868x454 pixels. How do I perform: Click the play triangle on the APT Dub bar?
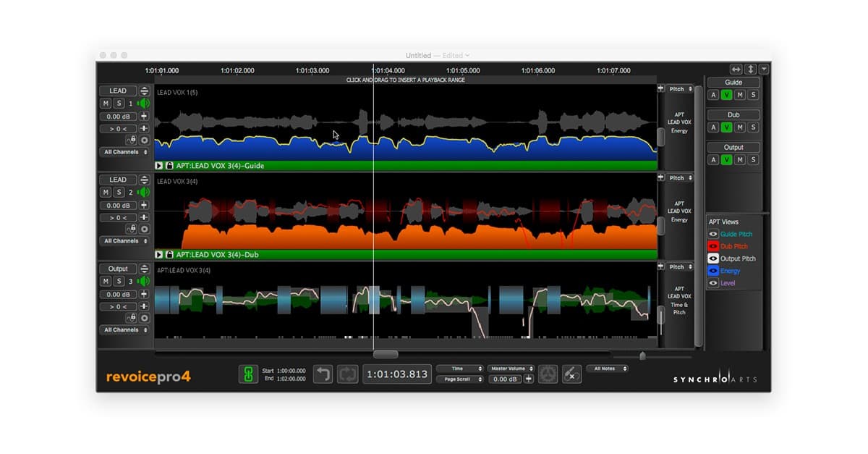tap(159, 255)
